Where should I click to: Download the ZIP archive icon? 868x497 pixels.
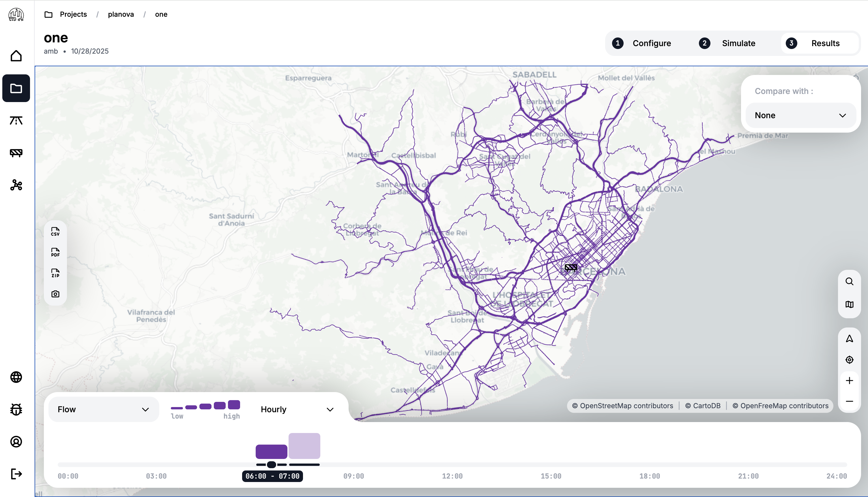(x=55, y=273)
